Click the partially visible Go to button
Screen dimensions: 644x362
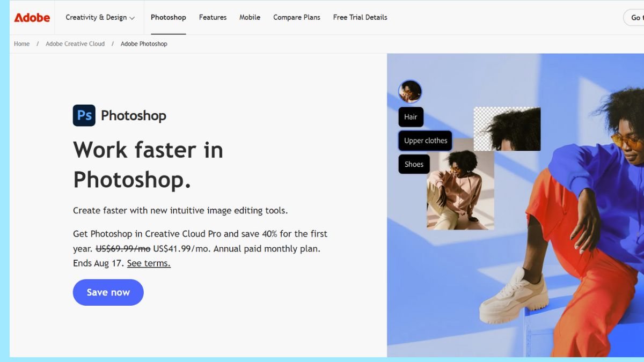[x=634, y=18]
